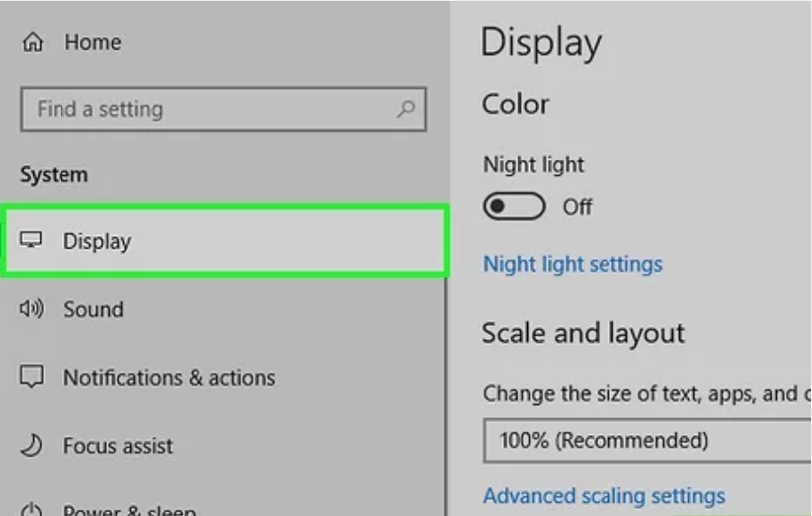The image size is (812, 516).
Task: Click the Off label beside the switch
Action: 578,207
